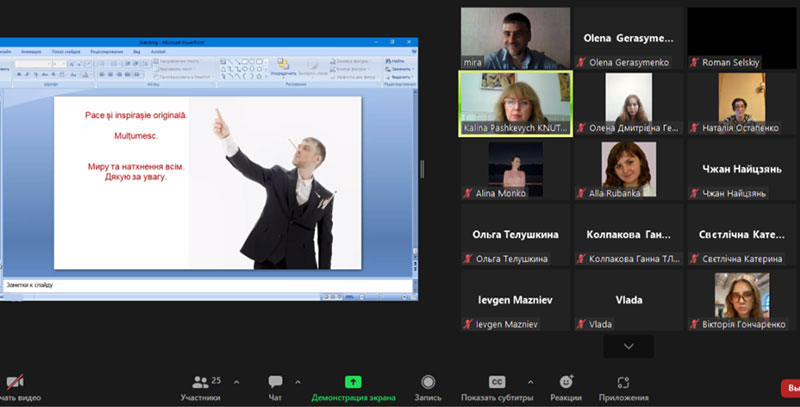Open the Приложения apps icon

[x=623, y=382]
